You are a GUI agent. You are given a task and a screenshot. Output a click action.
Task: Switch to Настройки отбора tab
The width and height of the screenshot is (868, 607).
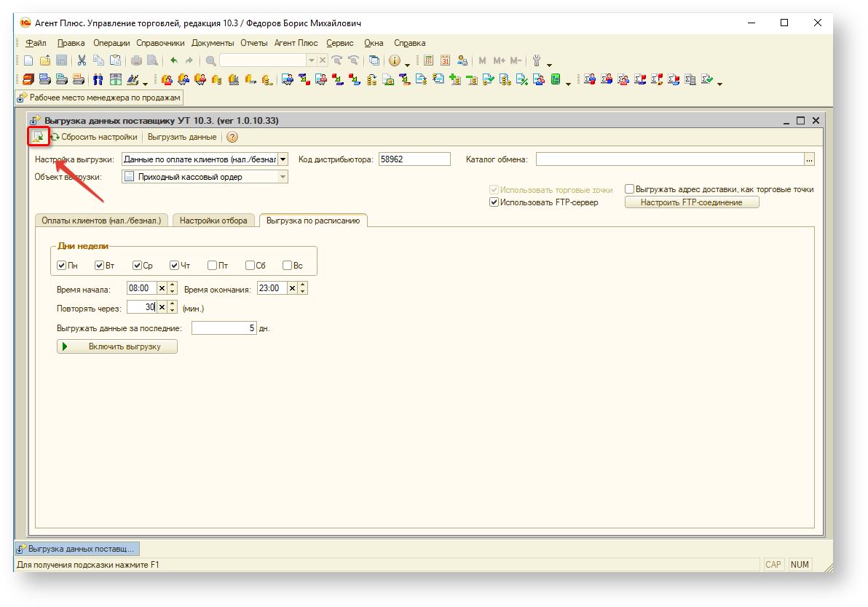213,221
